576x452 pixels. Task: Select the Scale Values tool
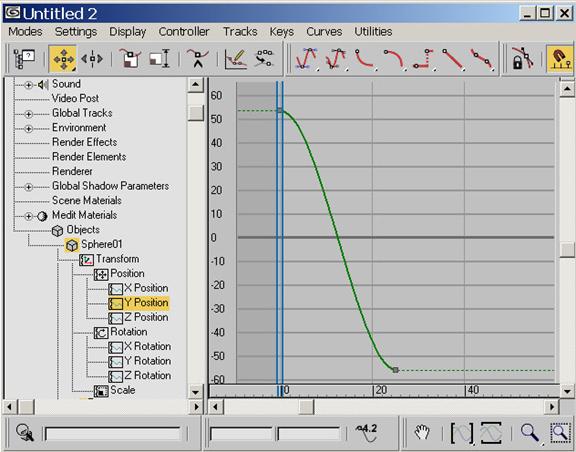coord(160,59)
